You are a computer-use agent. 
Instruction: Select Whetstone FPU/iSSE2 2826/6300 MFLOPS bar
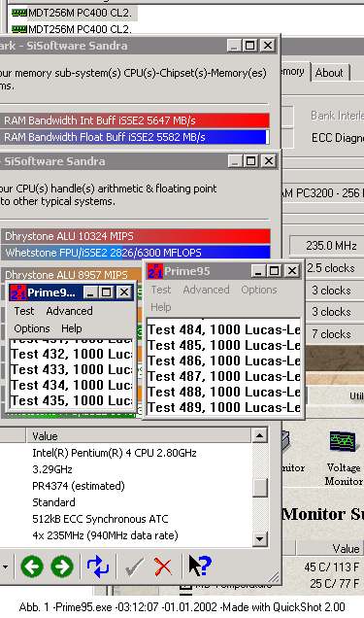click(x=136, y=253)
